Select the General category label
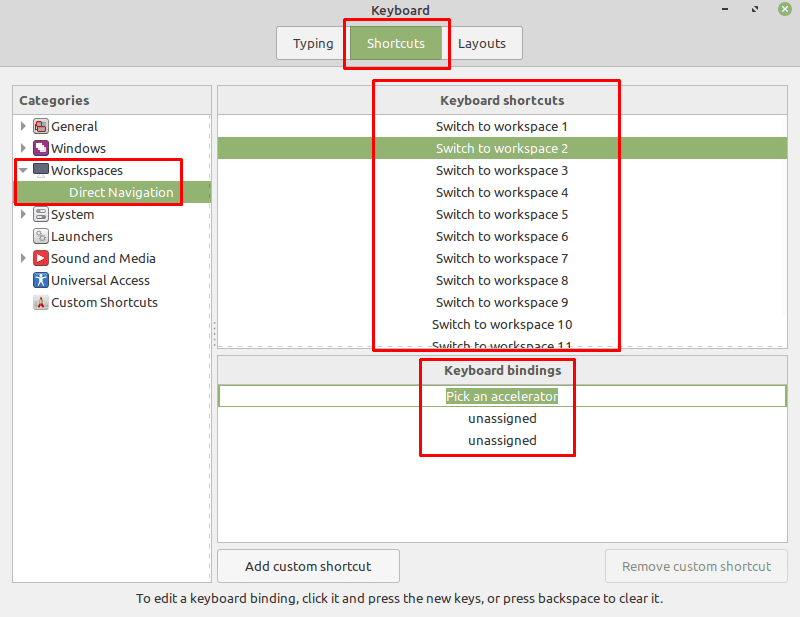The image size is (800, 617). (74, 126)
